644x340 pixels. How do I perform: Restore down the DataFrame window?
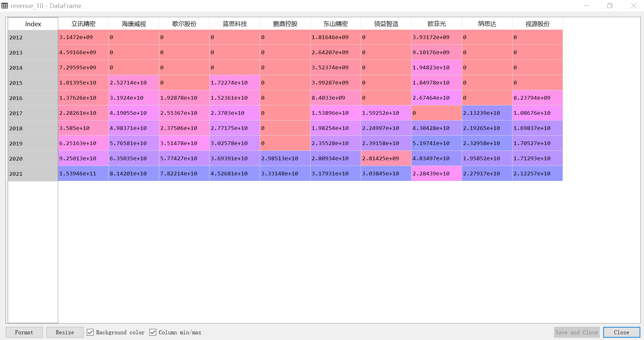point(610,6)
